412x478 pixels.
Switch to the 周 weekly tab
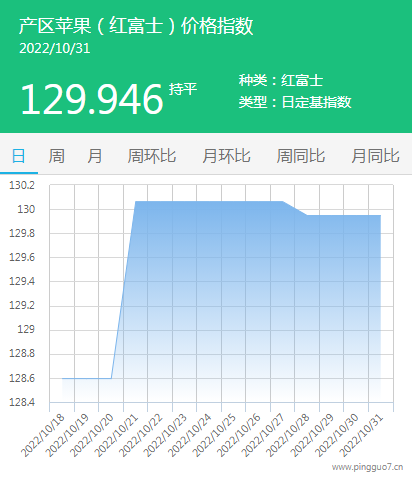click(x=57, y=156)
